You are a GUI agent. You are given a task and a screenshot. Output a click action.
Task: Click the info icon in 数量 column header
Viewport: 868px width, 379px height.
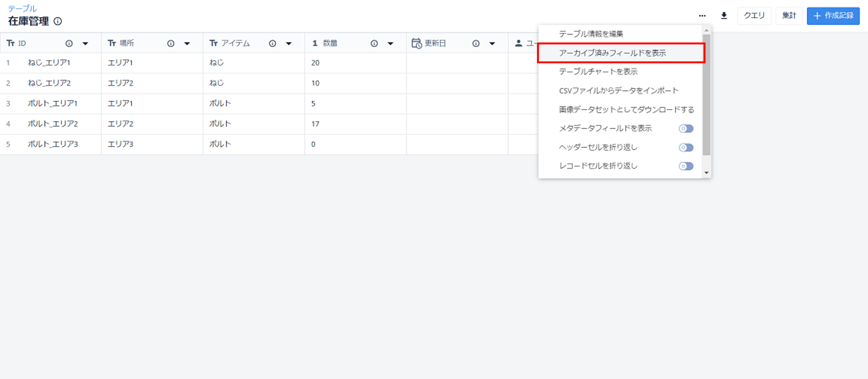click(374, 43)
